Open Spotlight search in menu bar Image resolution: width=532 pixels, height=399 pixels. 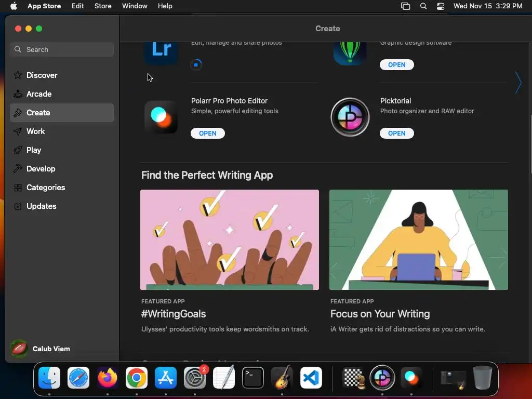pos(423,6)
